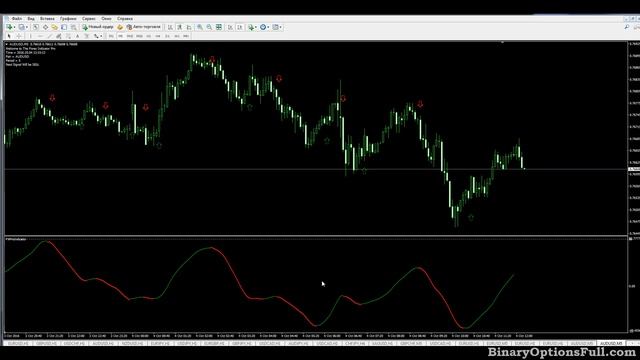Viewport: 640px width, 360px height.
Task: Select the Cursor arrow tool
Action: pos(9,36)
